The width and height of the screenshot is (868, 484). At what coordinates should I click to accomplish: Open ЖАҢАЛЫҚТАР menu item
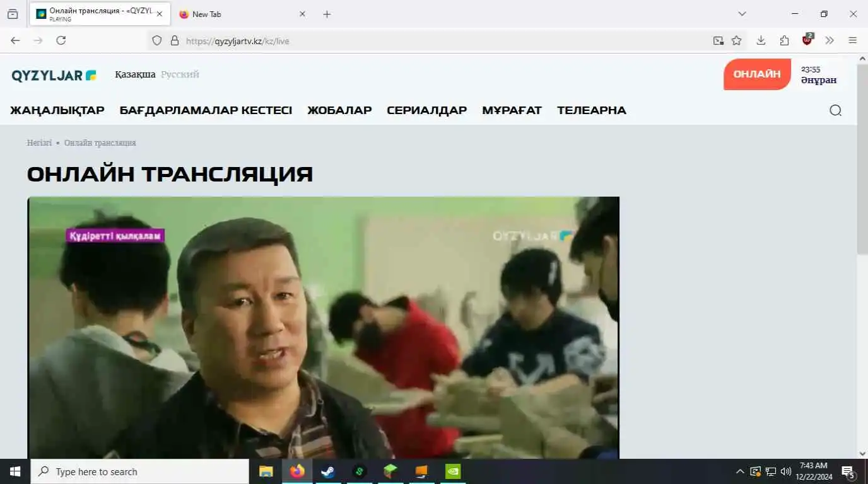point(57,110)
